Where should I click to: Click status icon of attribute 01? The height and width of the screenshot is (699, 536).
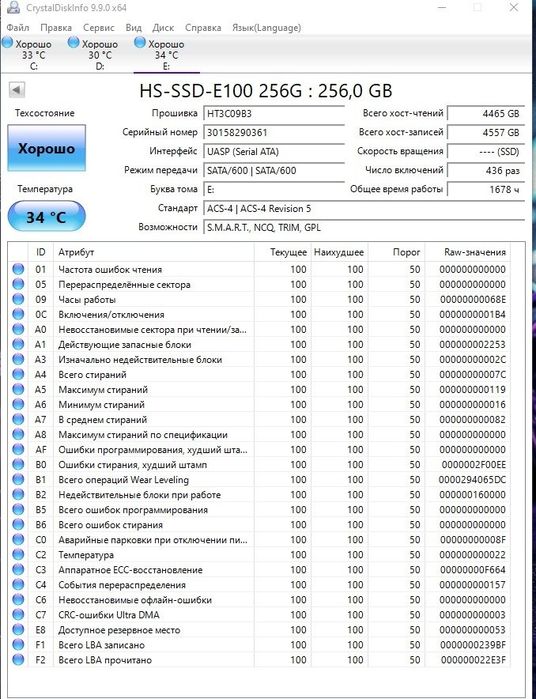coord(18,269)
